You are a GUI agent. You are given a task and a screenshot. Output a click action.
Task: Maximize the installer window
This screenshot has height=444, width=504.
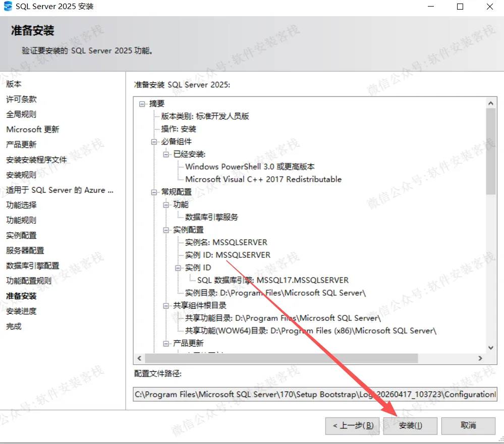[x=460, y=7]
